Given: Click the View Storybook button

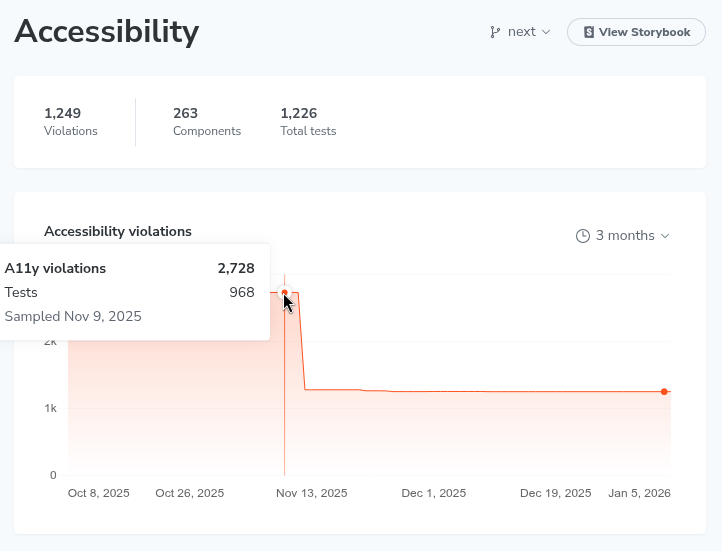Looking at the screenshot, I should click(x=636, y=32).
